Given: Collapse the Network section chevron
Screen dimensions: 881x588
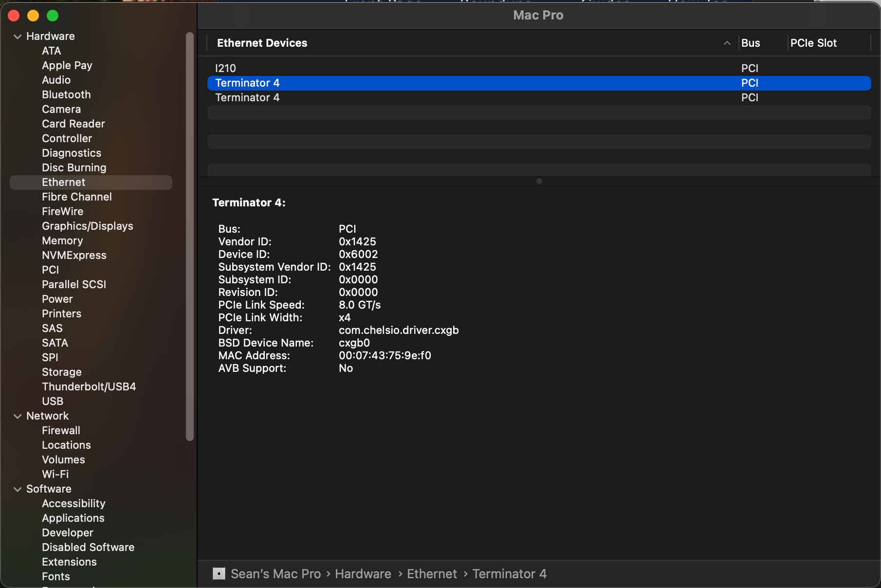Looking at the screenshot, I should pos(18,416).
